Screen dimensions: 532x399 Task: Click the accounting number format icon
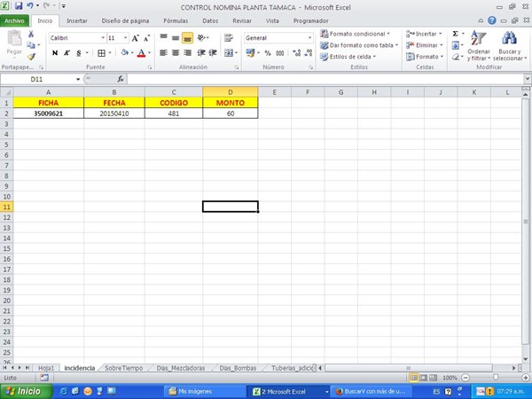pyautogui.click(x=250, y=53)
